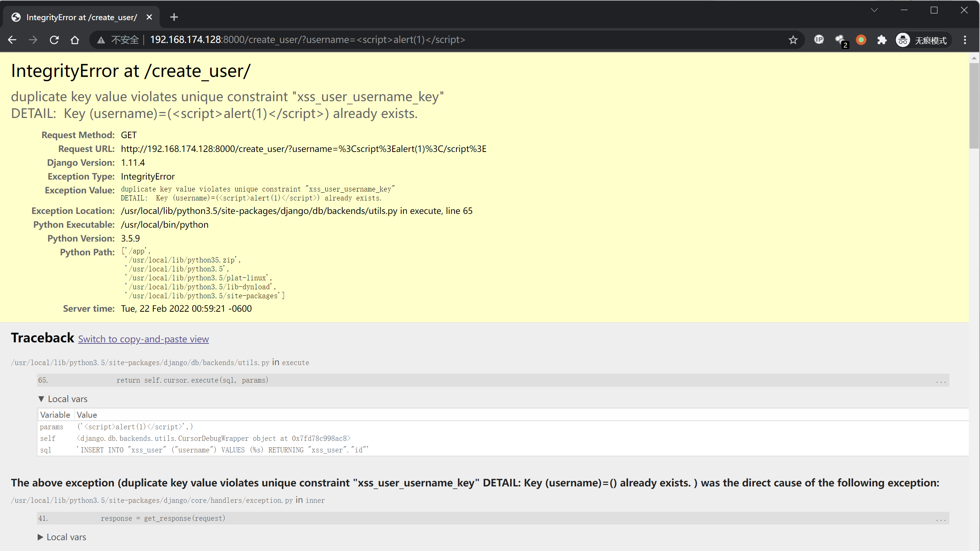
Task: Click the not secure warning icon
Action: pyautogui.click(x=101, y=40)
